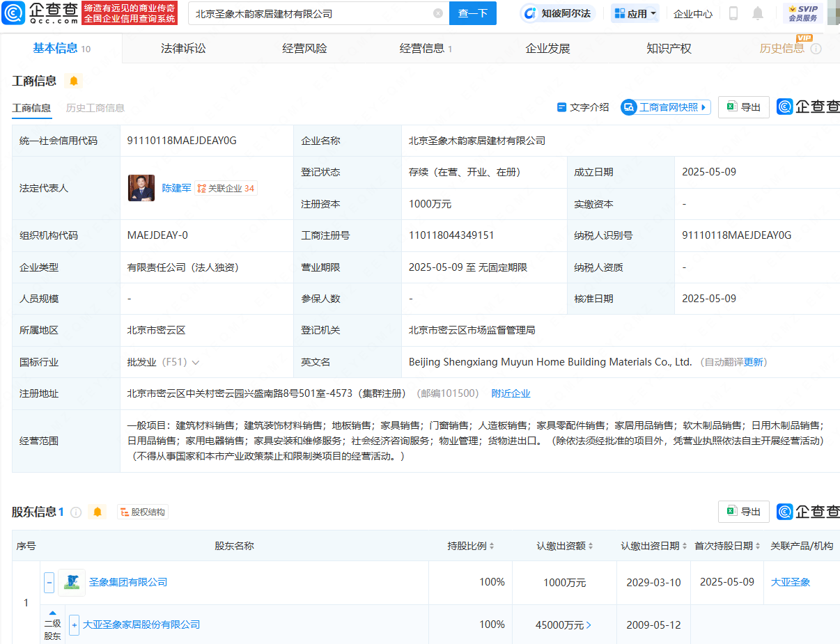Expand the 大亚圣象家居股份有限公司 row
Screen dimensions: 840x644
click(75, 625)
